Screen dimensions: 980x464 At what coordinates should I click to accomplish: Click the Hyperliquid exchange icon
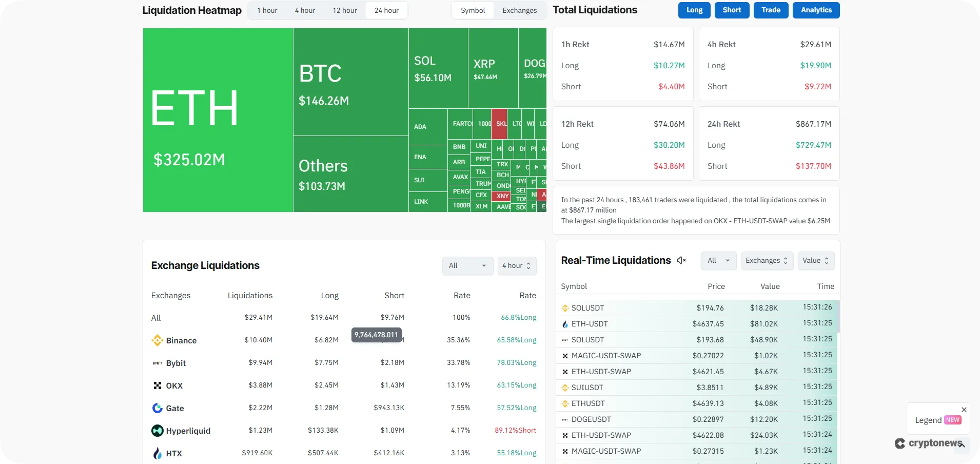click(157, 431)
